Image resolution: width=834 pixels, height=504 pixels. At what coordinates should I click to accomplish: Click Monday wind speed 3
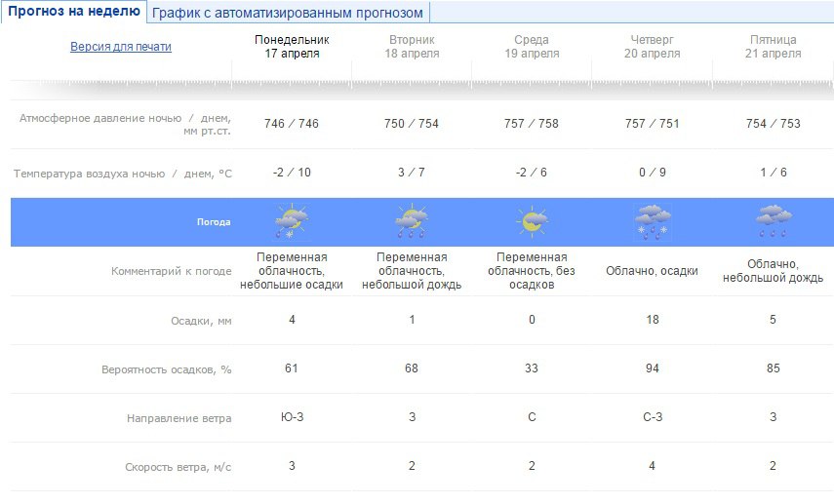click(292, 466)
